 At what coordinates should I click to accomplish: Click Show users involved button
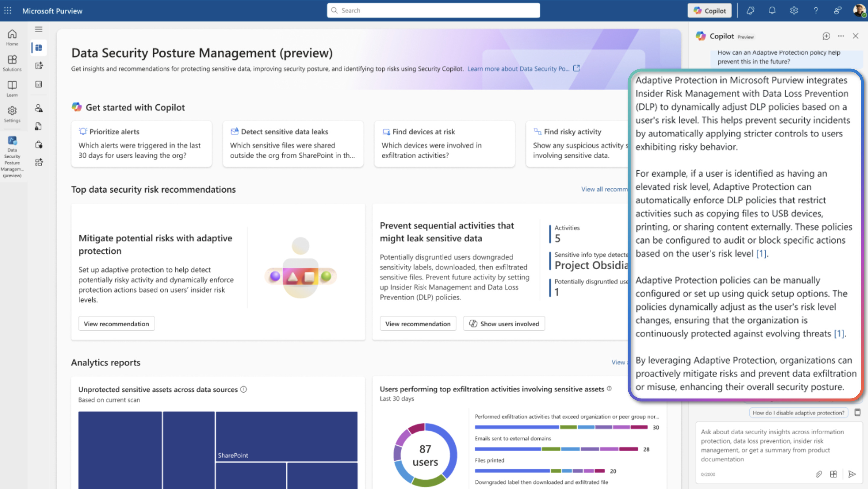click(x=504, y=323)
